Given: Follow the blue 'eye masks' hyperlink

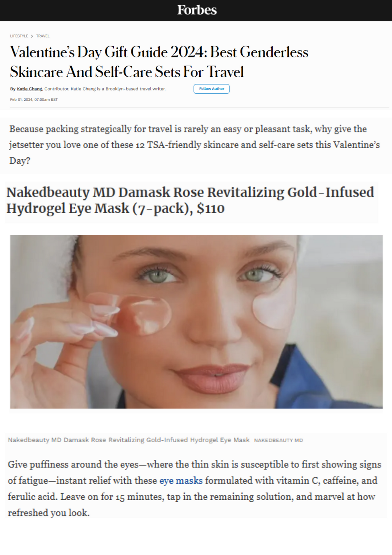Looking at the screenshot, I should click(x=181, y=481).
